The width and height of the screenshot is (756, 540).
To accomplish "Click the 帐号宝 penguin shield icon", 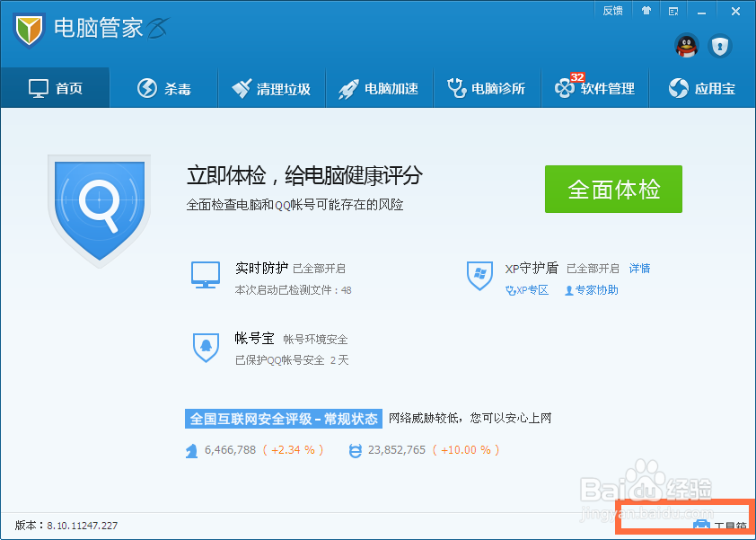I will coord(206,348).
